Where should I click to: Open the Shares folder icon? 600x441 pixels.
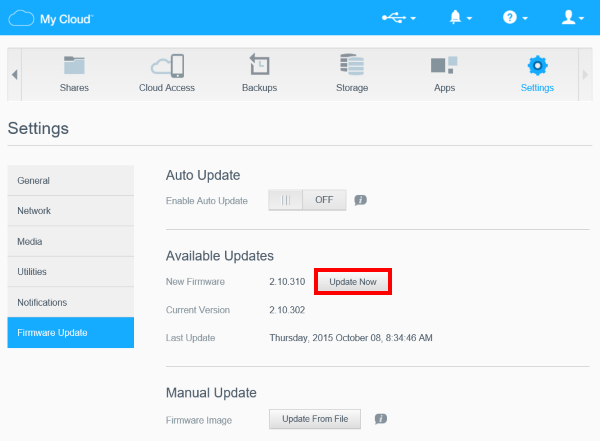tap(74, 65)
